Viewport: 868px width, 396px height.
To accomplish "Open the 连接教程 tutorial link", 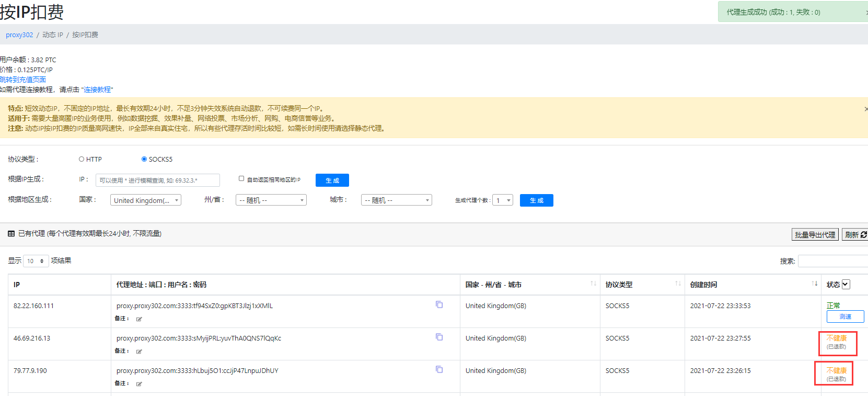I will point(97,89).
